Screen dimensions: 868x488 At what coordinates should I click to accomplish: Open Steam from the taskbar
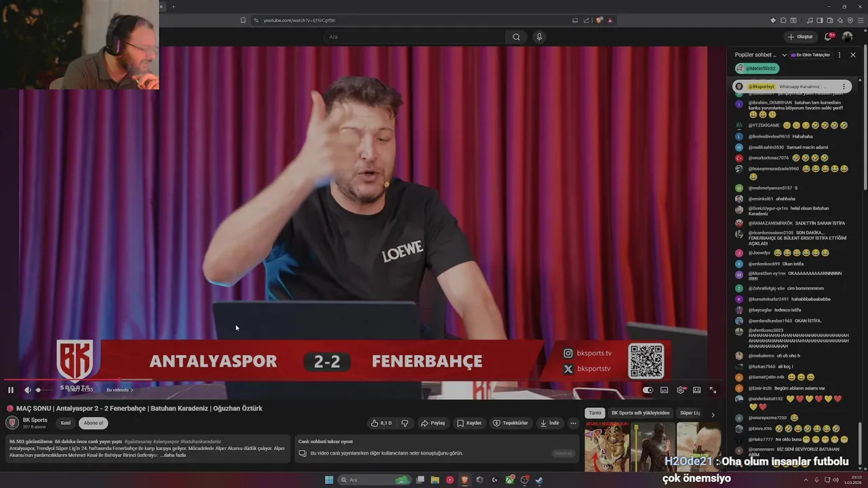click(539, 480)
